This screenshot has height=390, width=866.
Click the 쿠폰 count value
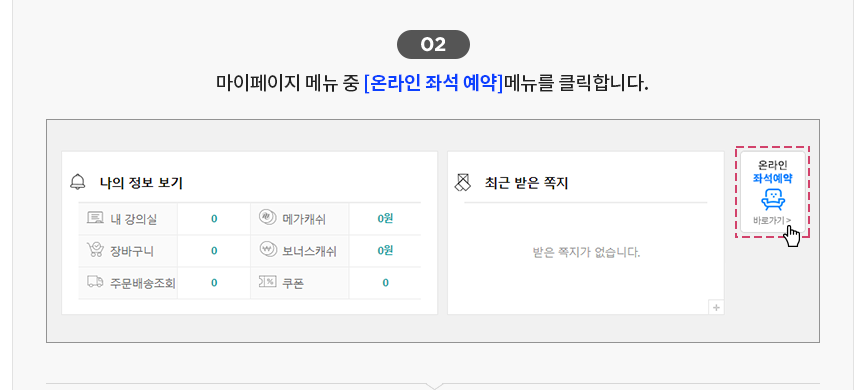[386, 283]
